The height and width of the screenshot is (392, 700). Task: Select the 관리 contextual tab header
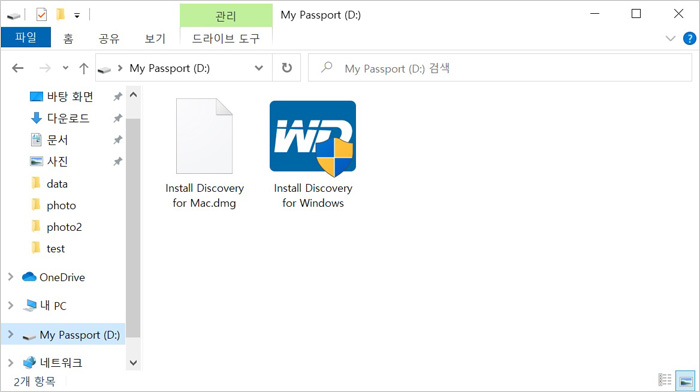coord(226,16)
